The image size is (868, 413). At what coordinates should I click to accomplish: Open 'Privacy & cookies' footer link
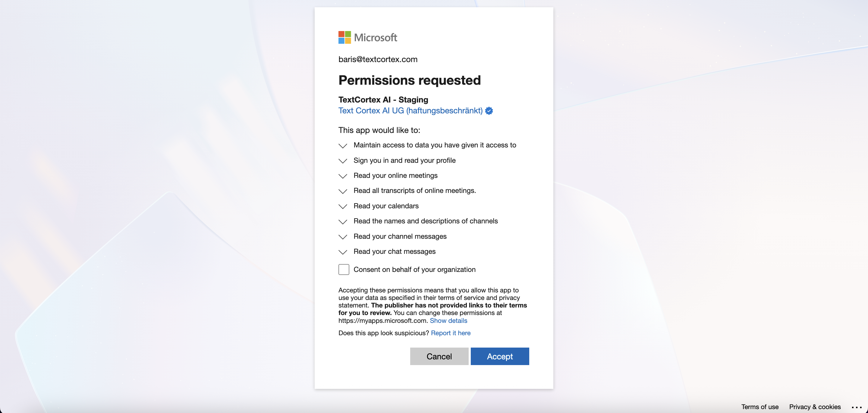tap(814, 407)
